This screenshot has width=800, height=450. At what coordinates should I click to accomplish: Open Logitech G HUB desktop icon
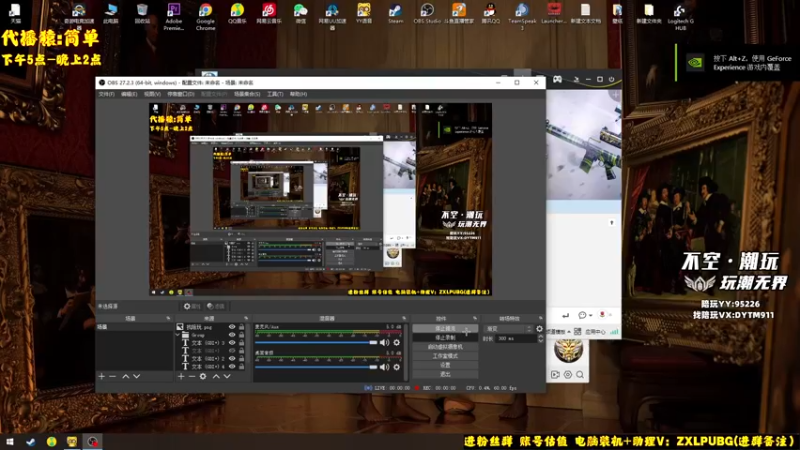[680, 16]
